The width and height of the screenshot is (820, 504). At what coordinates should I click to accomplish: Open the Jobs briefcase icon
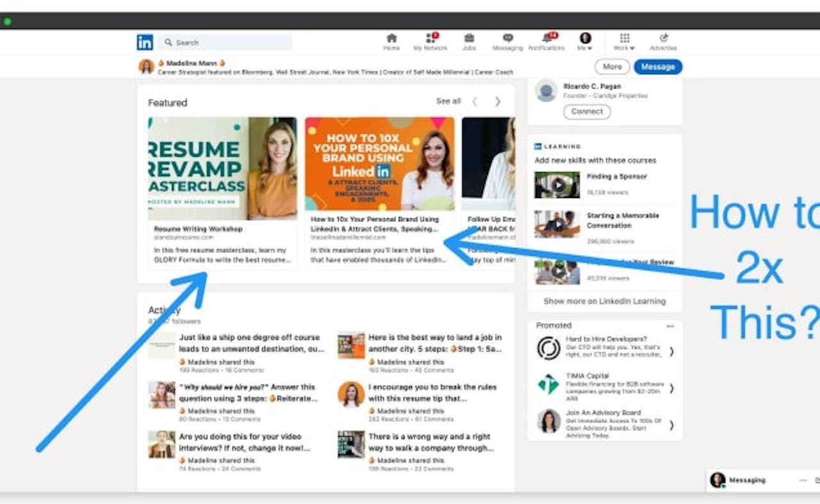click(x=469, y=42)
